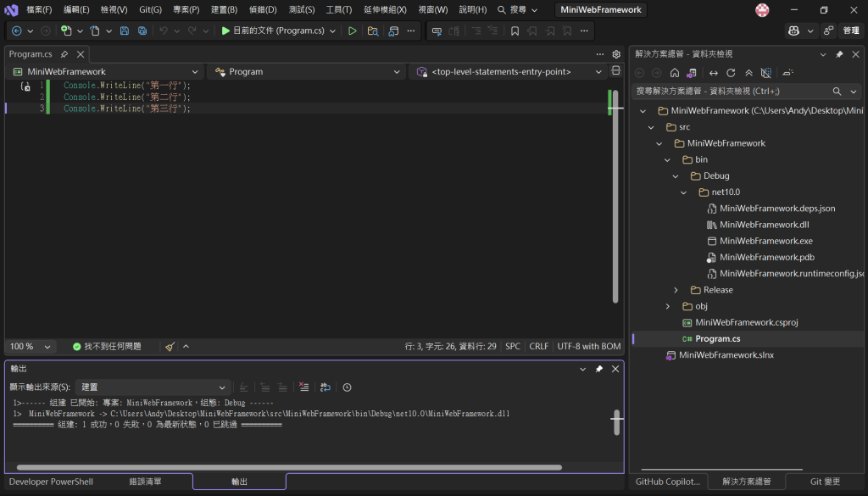Click Sync with Active Document arrows icon
868x496 pixels.
(714, 73)
